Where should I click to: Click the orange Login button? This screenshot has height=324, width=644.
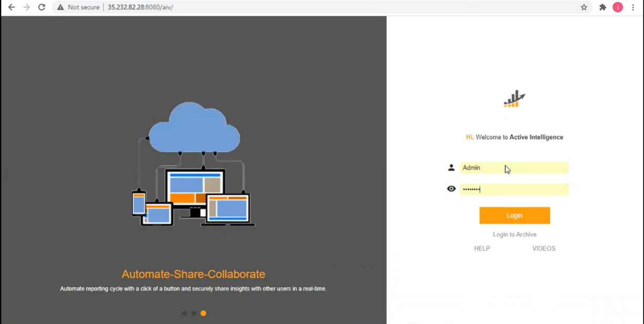pos(514,215)
